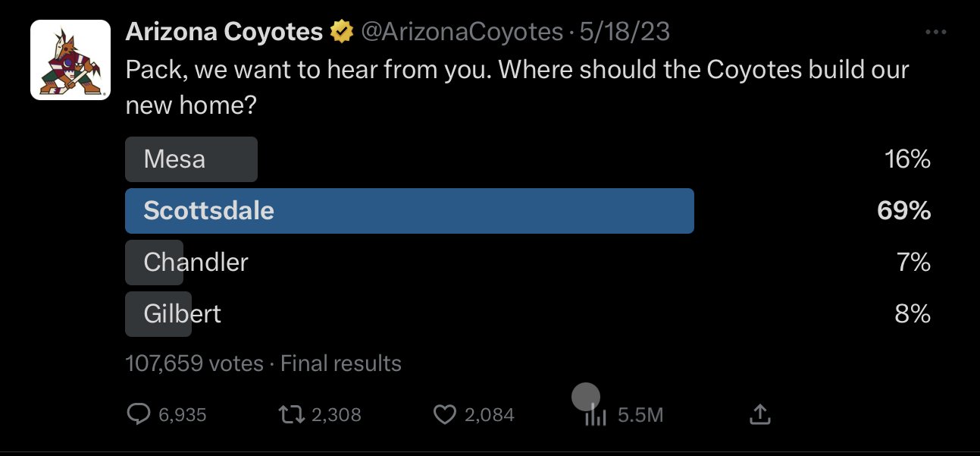The height and width of the screenshot is (456, 980).
Task: Click the gold verified badge
Action: click(342, 32)
